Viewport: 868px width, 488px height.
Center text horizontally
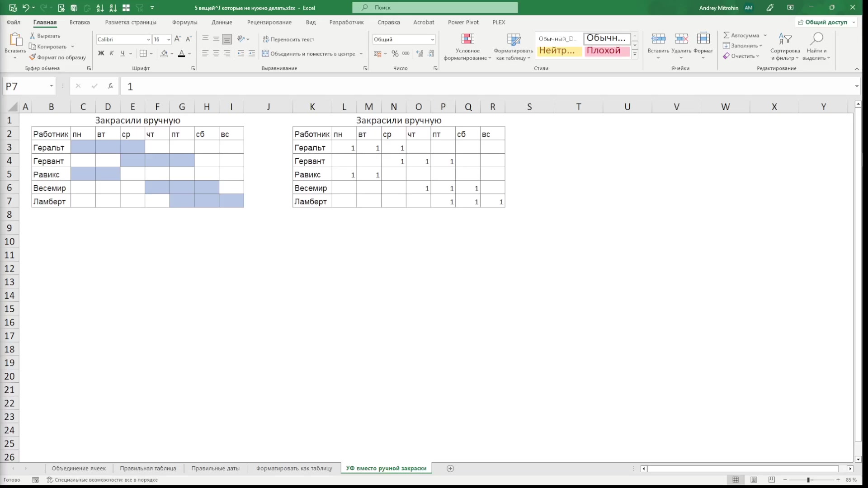pyautogui.click(x=216, y=53)
